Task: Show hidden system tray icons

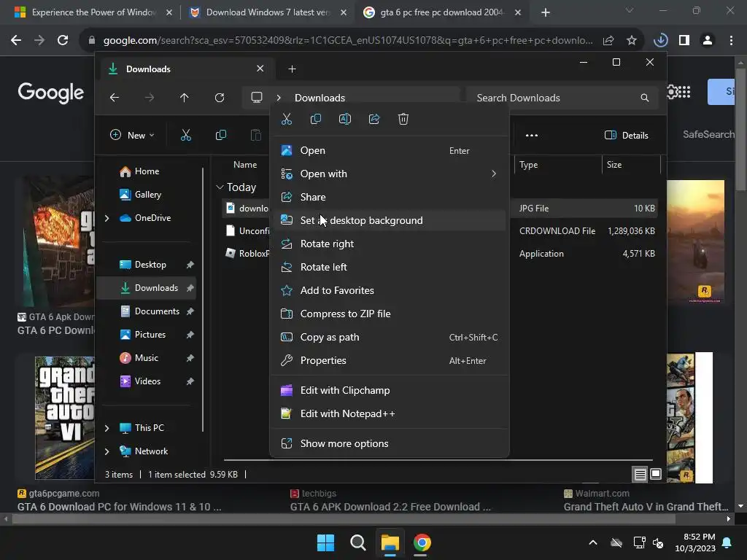Action: (x=592, y=542)
